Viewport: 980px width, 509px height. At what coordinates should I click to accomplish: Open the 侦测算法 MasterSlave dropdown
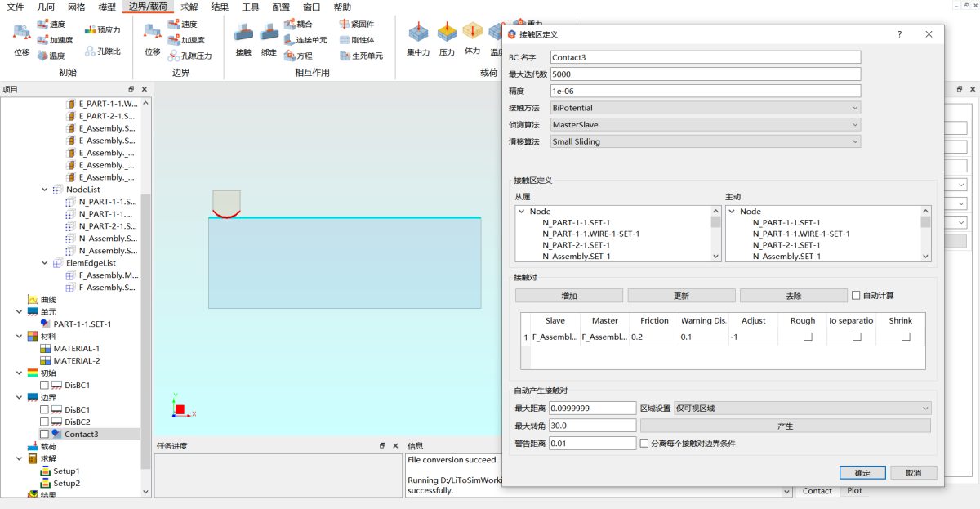point(706,125)
